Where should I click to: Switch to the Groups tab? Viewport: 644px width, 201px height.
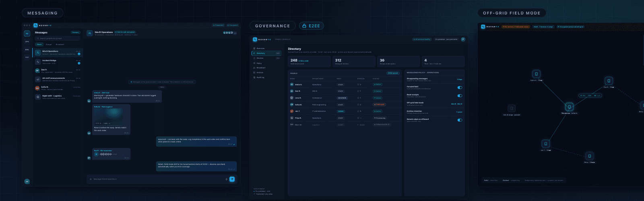click(49, 45)
